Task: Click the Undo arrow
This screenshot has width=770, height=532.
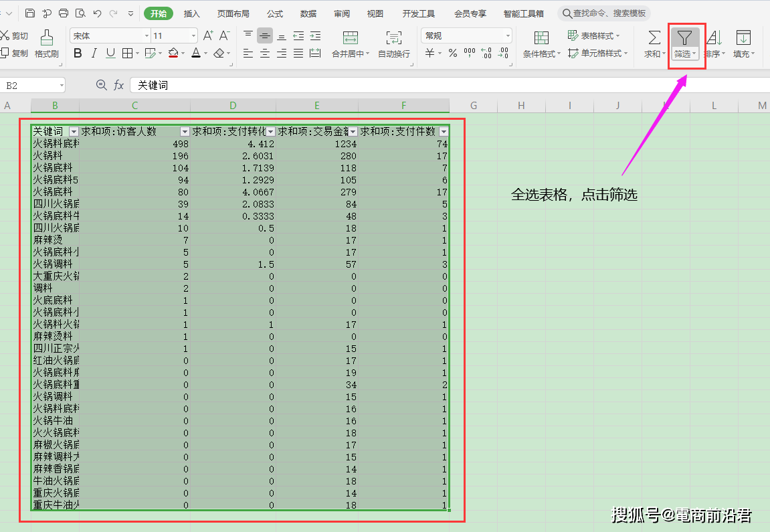Action: [97, 13]
